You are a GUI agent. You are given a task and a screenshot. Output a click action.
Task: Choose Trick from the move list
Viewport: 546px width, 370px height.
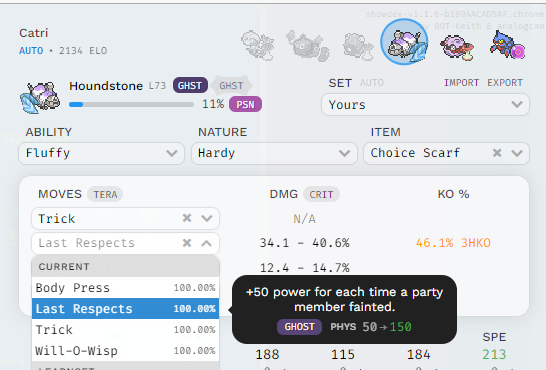125,329
